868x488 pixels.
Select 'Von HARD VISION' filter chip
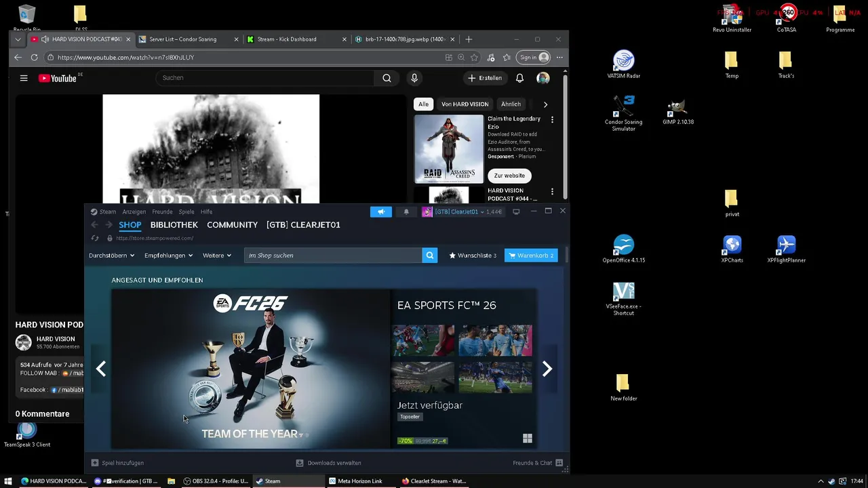tap(465, 104)
